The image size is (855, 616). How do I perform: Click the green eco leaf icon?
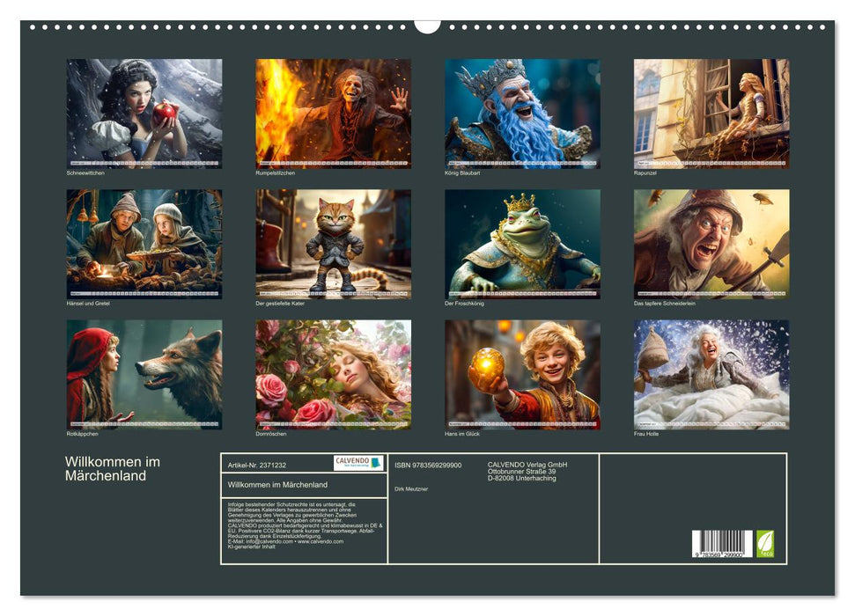[765, 544]
